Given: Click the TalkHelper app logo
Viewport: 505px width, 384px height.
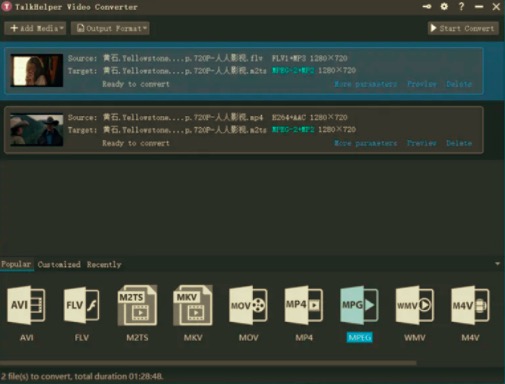Looking at the screenshot, I should pyautogui.click(x=6, y=6).
